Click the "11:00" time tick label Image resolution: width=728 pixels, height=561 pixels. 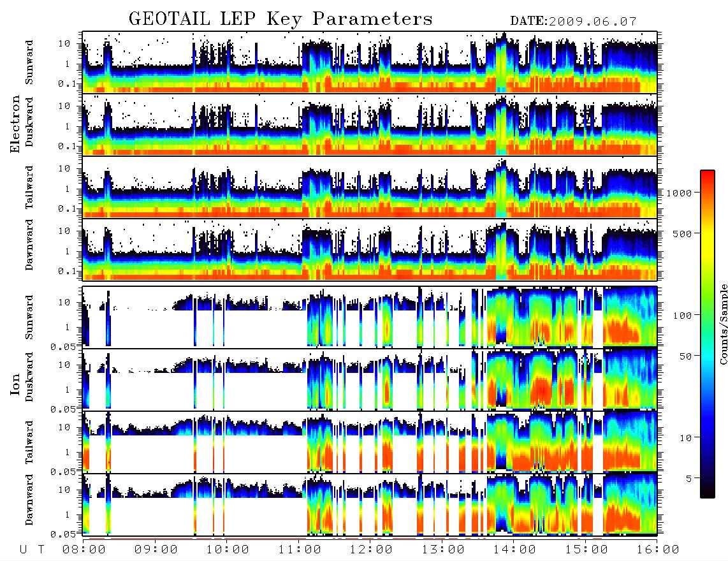pyautogui.click(x=300, y=550)
